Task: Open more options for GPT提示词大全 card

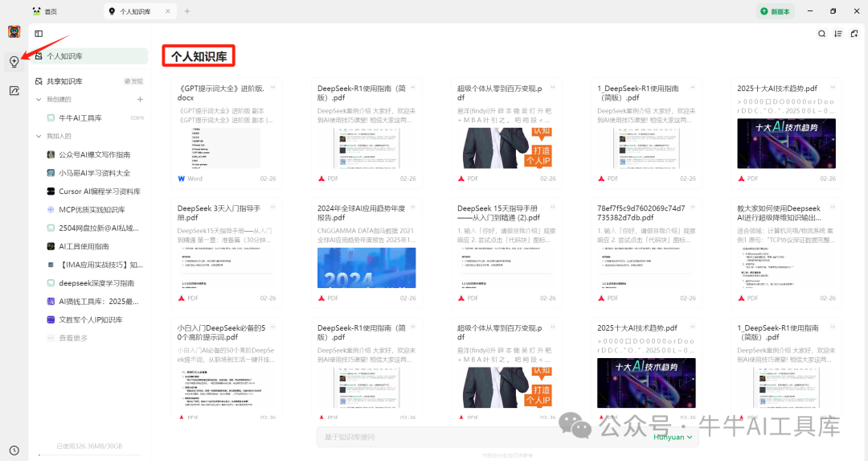Action: coord(273,88)
